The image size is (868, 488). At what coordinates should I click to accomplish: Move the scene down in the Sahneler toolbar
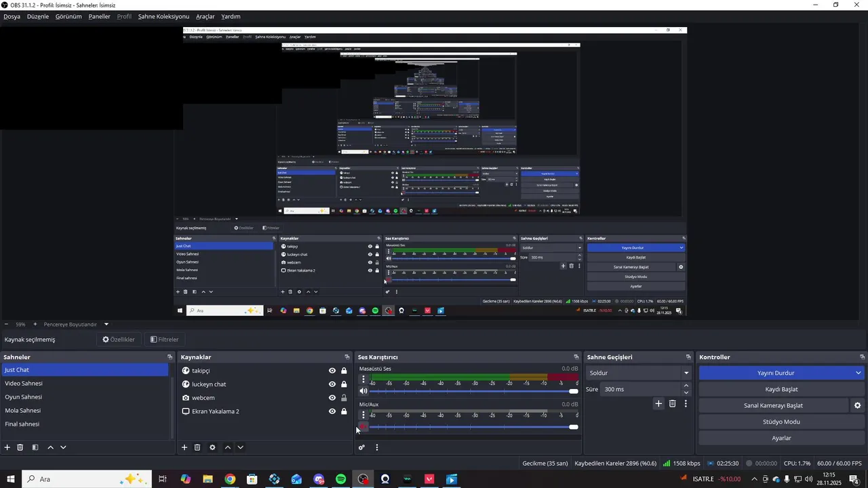tap(63, 447)
